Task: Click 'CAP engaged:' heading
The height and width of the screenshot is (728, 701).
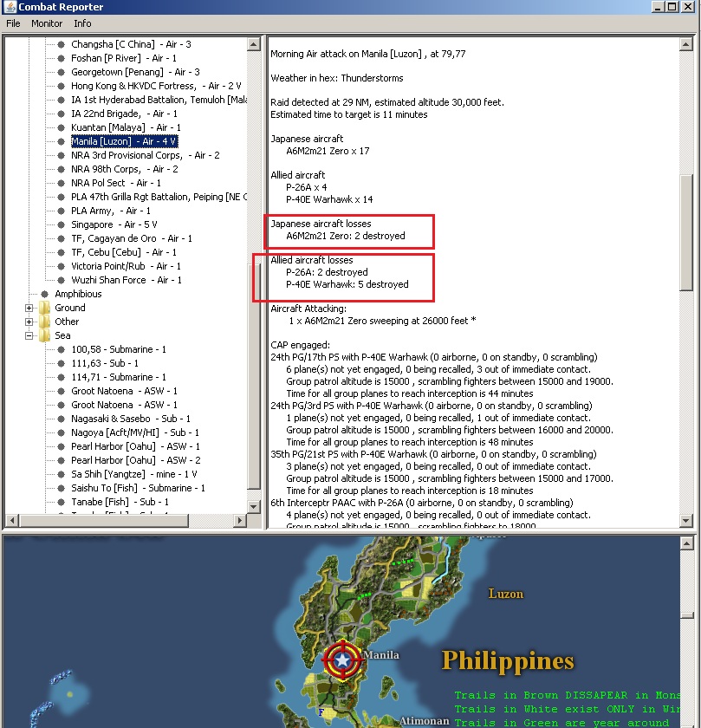Action: coord(301,345)
